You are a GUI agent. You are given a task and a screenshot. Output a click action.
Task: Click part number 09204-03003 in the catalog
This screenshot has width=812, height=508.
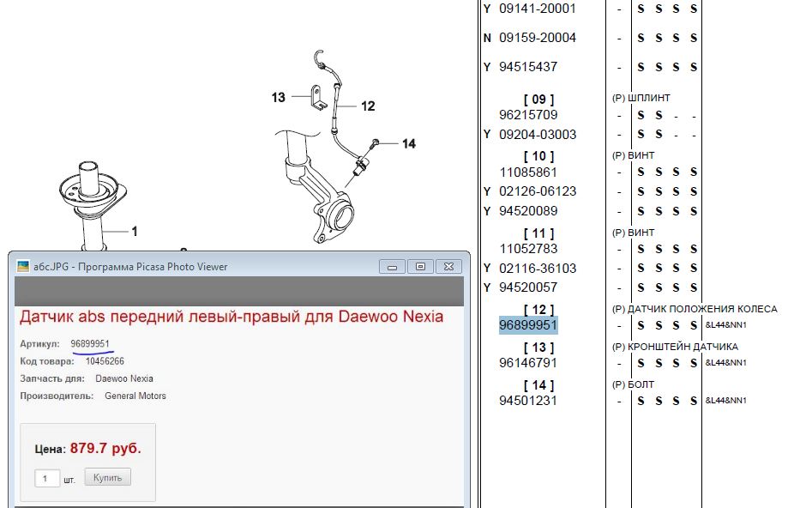click(538, 135)
